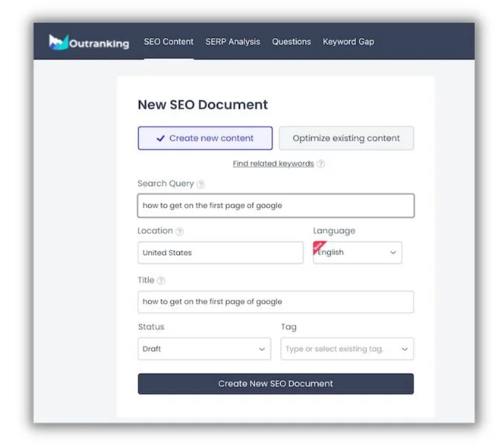Click the red badge on Language field
This screenshot has width=504, height=446.
[x=319, y=247]
